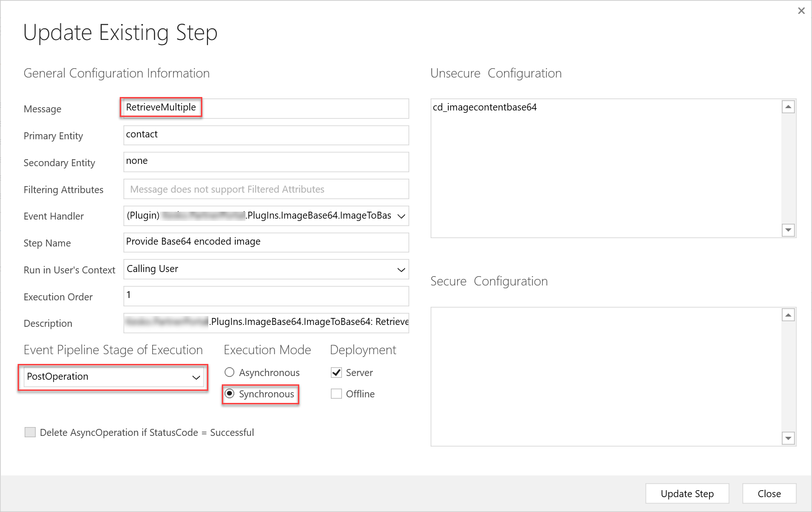Expand the Event Handler plugin dropdown
Screen dimensions: 812x512
(x=401, y=216)
